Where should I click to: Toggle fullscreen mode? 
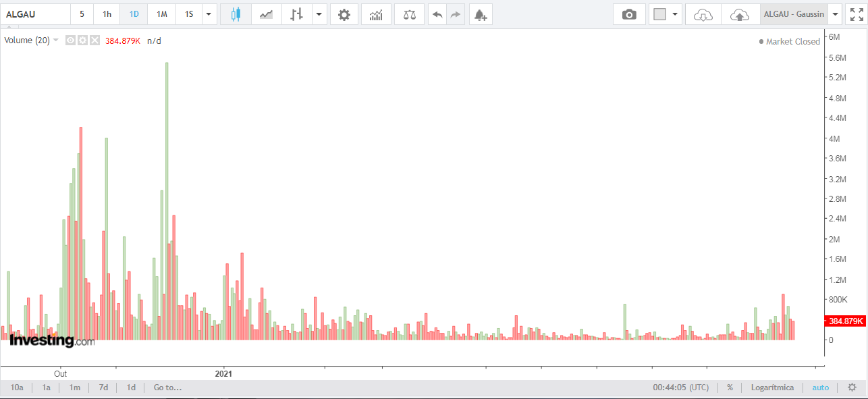(x=856, y=14)
